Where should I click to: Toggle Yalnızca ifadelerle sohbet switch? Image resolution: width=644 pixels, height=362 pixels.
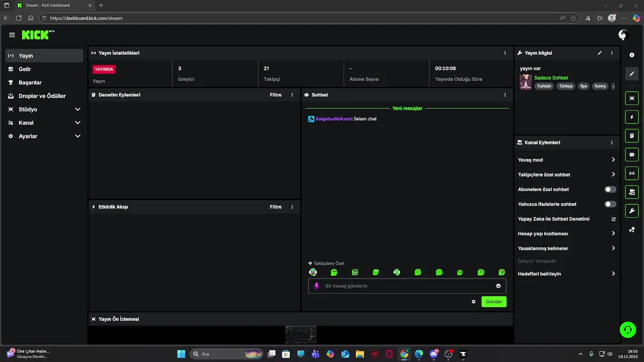click(x=610, y=204)
